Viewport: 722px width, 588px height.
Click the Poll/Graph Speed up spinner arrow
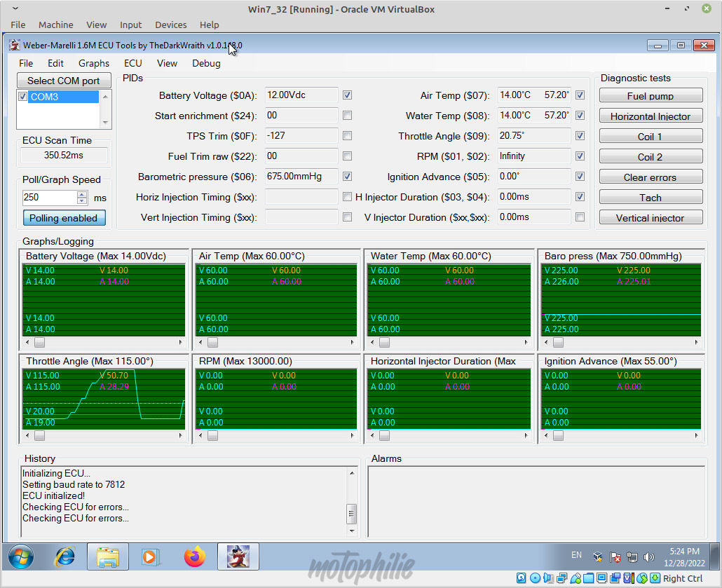tap(82, 194)
